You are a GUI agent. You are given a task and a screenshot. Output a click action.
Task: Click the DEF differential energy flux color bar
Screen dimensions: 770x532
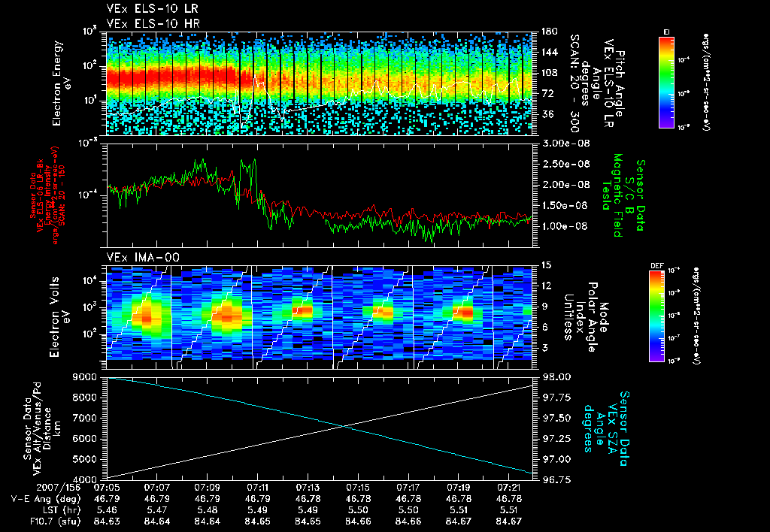(x=657, y=316)
